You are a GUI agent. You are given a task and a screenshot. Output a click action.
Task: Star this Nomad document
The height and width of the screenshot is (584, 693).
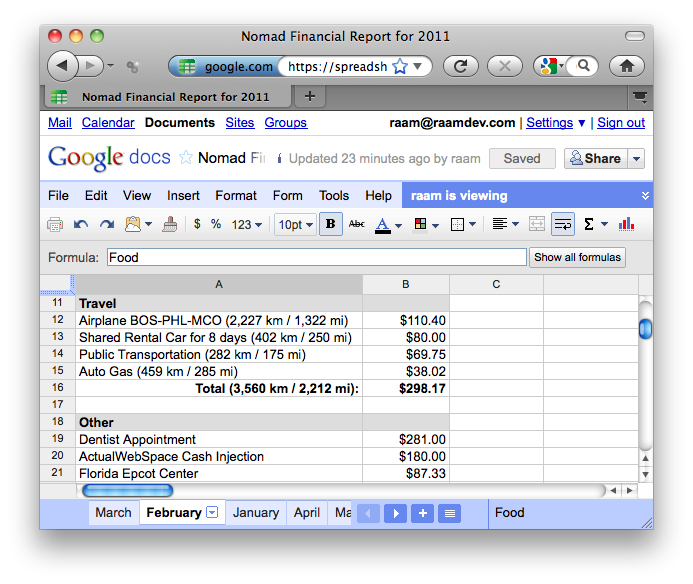pos(185,158)
